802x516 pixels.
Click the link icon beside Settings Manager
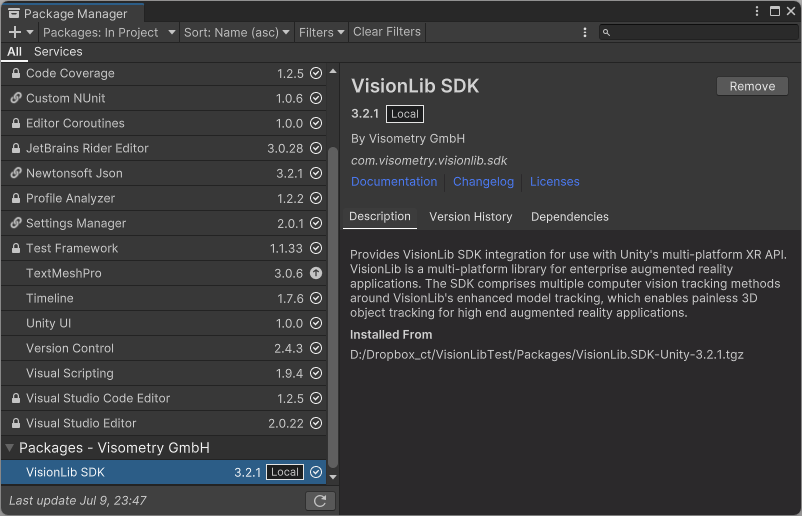[16, 223]
